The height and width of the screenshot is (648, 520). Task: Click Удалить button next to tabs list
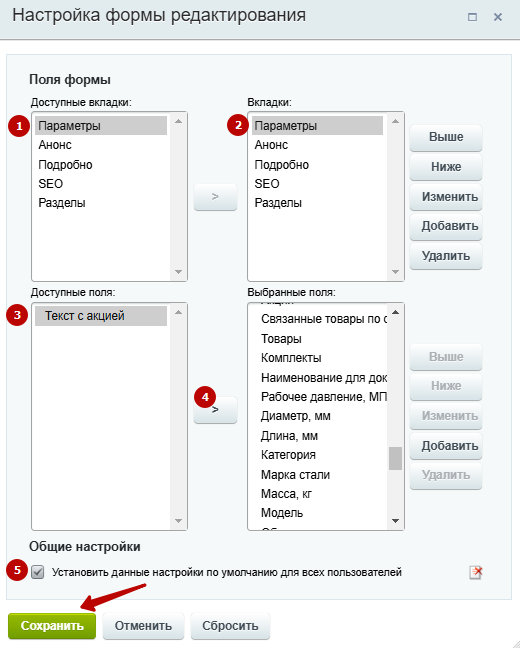(x=446, y=256)
